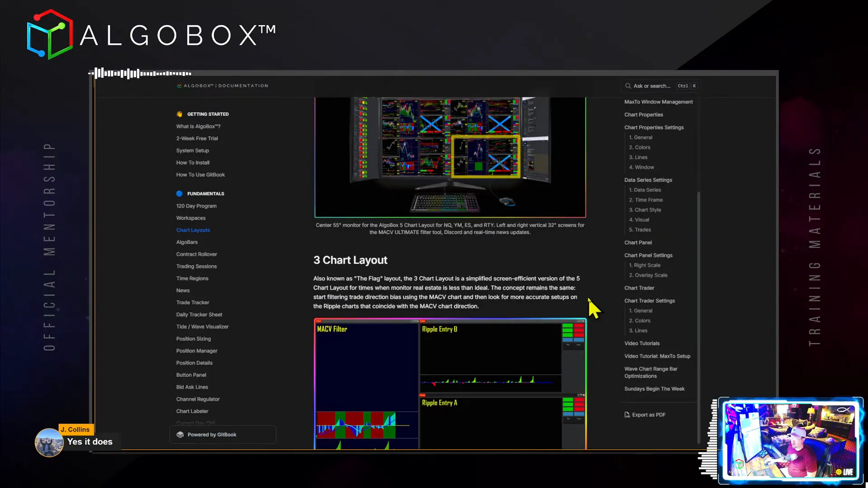The height and width of the screenshot is (488, 868).
Task: Jump to Chart Trader Settings section
Action: [x=650, y=300]
